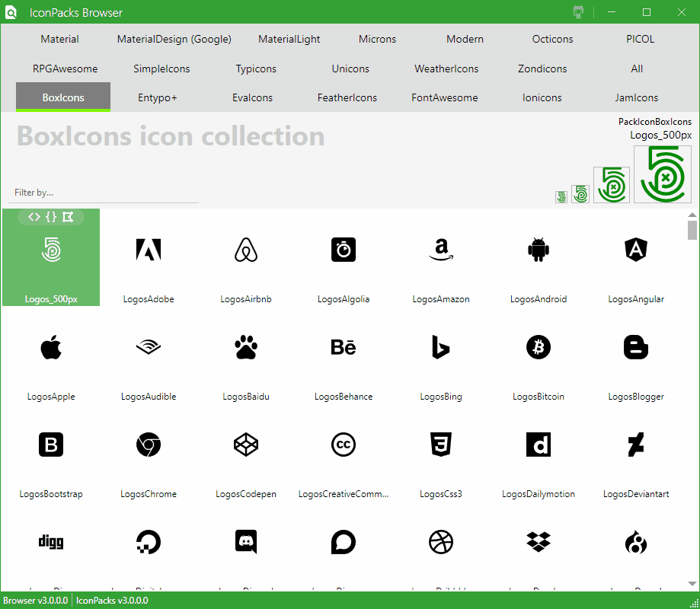
Task: Select the Drupal logo icon
Action: (x=636, y=542)
